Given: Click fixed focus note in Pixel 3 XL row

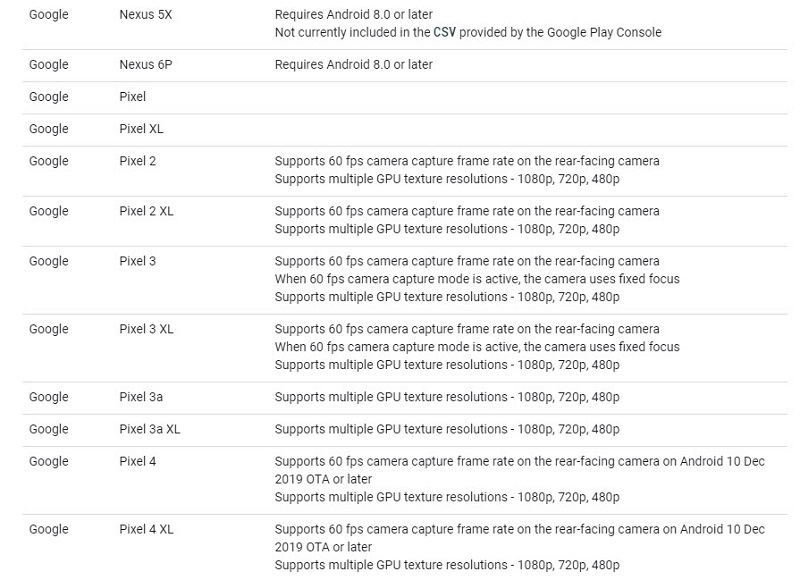Looking at the screenshot, I should pos(477,347).
